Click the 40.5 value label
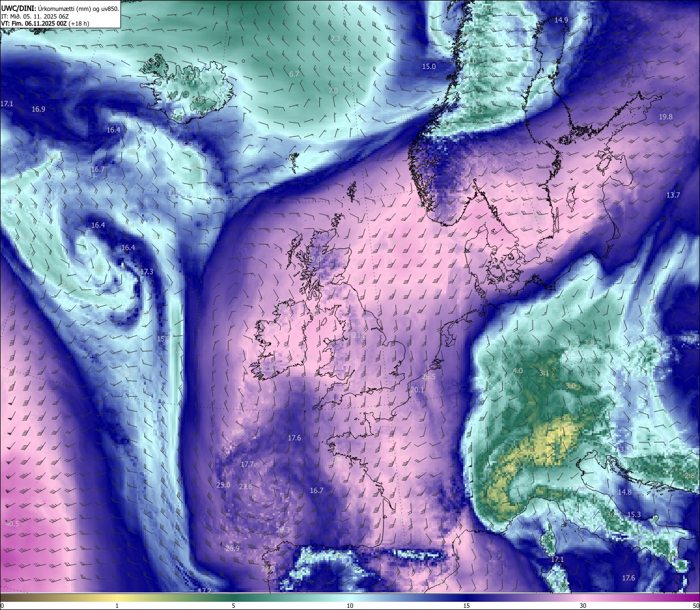 (x=12, y=524)
